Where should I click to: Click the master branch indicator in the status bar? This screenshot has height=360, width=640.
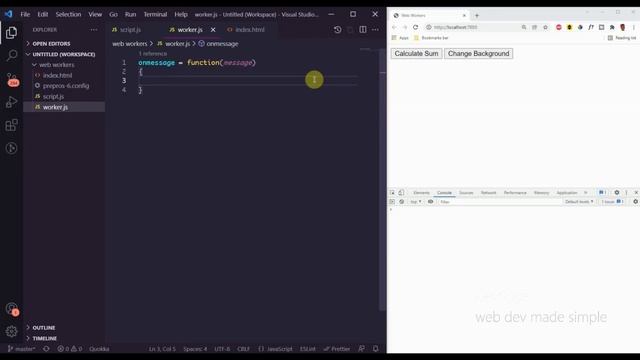[x=22, y=349]
